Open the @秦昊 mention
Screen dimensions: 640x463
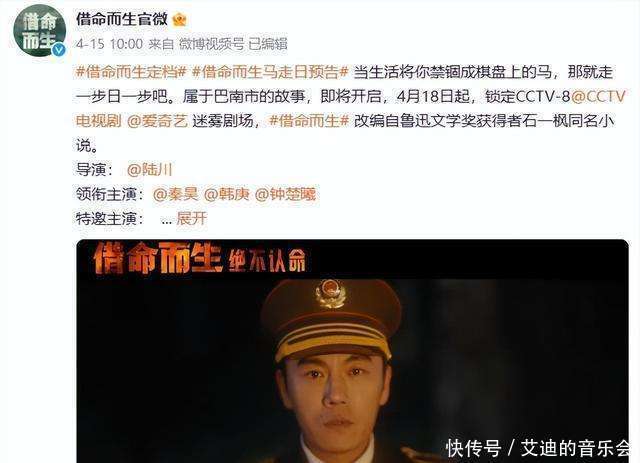tap(176, 194)
